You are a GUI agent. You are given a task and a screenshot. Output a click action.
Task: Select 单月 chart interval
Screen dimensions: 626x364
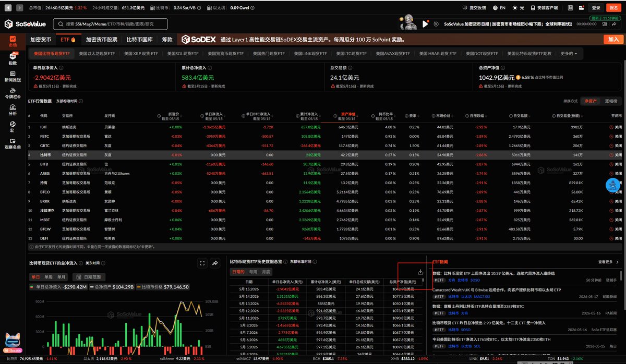62,277
